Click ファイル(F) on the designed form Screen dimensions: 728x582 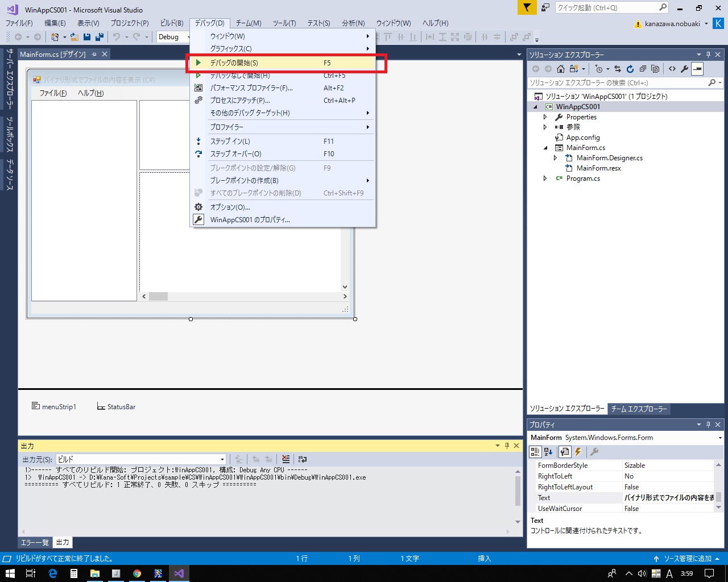coord(53,93)
